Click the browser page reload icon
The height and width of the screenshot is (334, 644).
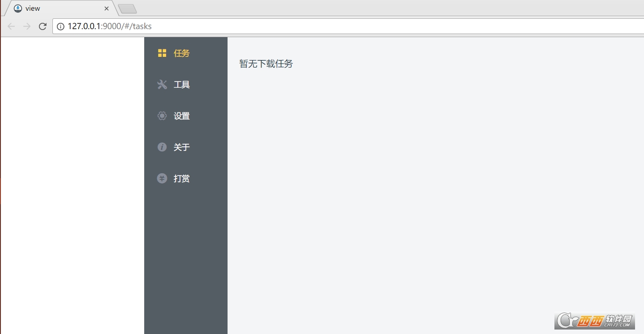click(x=43, y=26)
